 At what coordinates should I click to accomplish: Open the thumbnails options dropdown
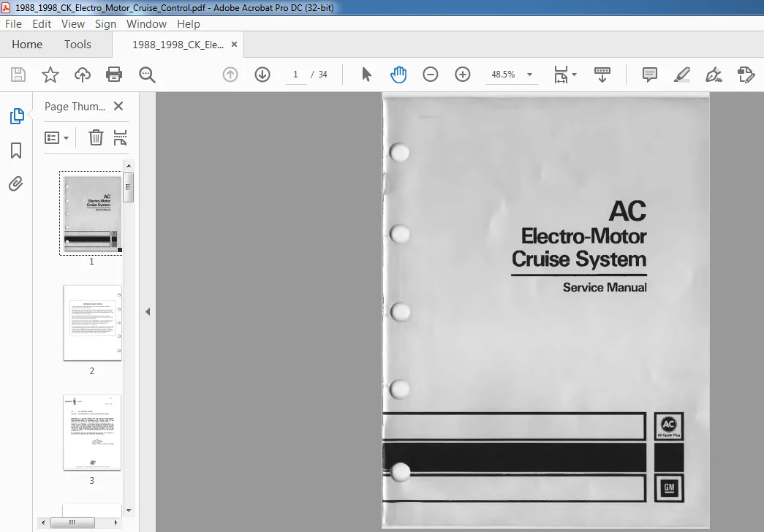click(56, 138)
